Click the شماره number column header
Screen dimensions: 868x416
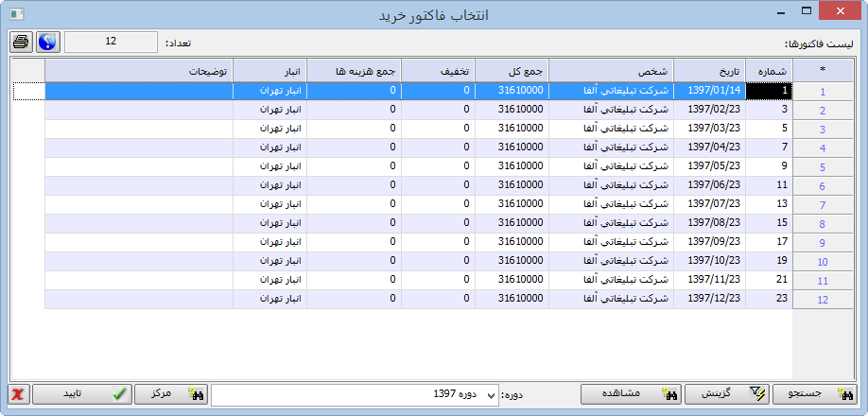(x=769, y=71)
